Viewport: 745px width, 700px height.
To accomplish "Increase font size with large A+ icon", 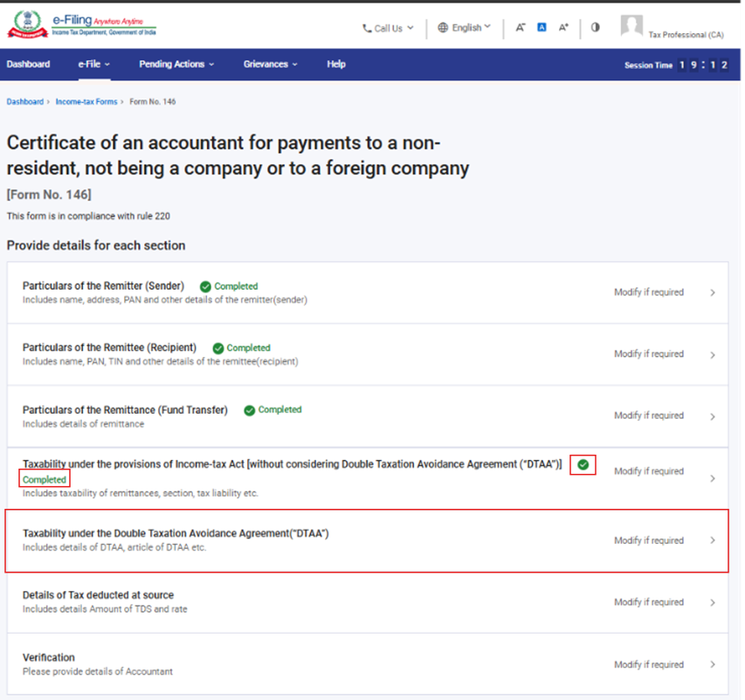I will click(563, 28).
